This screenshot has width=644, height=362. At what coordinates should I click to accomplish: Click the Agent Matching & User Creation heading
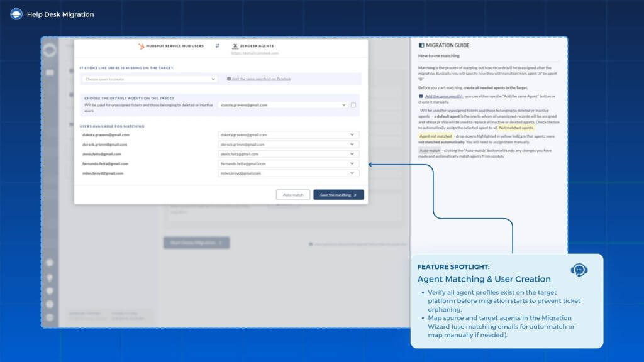484,279
